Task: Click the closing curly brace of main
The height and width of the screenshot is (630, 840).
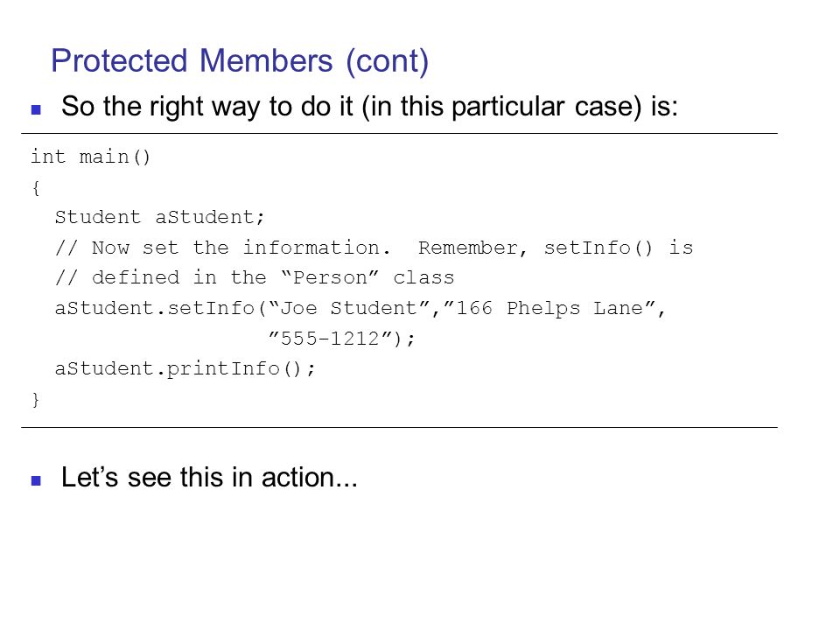Action: pyautogui.click(x=36, y=400)
